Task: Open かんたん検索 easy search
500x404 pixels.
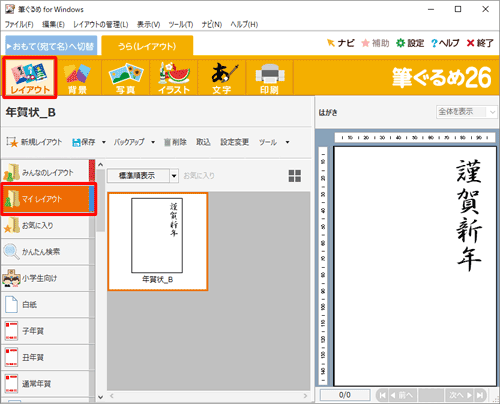Action: click(x=45, y=252)
